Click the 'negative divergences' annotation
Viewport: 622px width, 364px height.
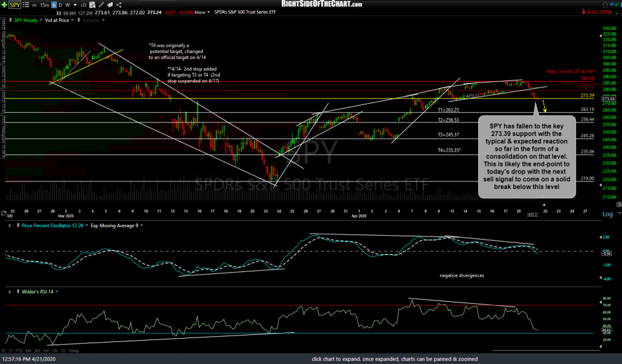462,275
